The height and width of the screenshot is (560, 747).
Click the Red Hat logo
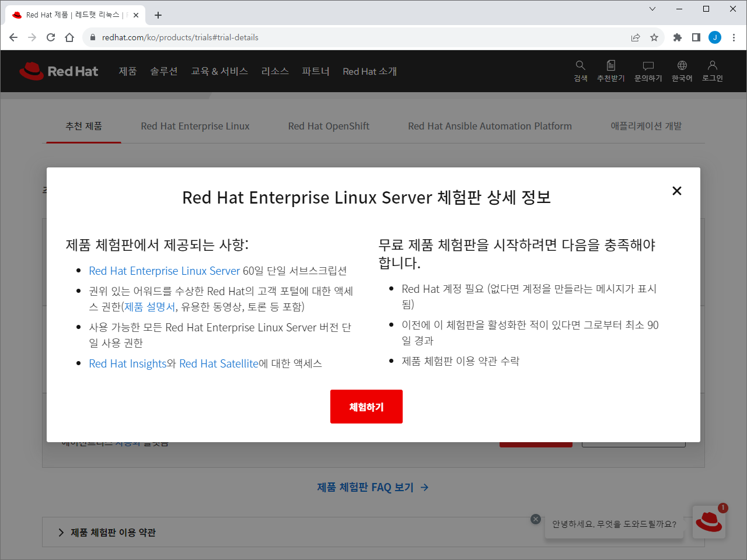pyautogui.click(x=59, y=71)
